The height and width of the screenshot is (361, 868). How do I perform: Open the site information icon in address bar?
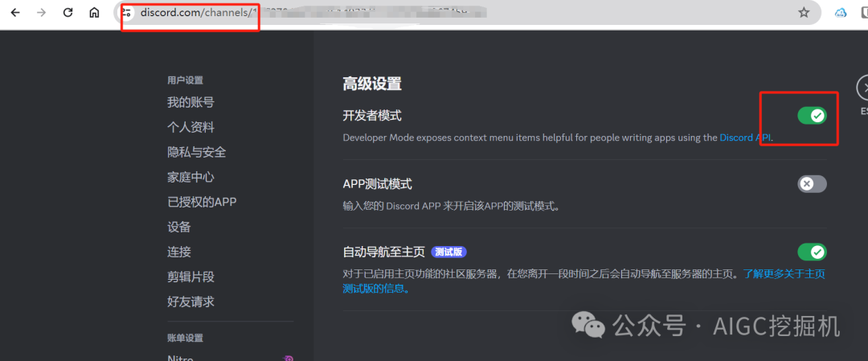coord(127,12)
